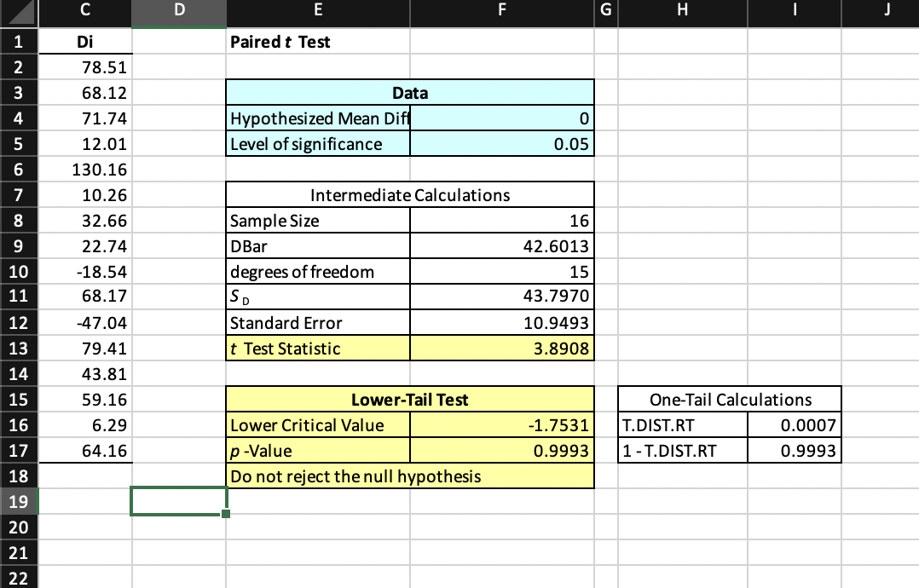Select column F header

click(501, 10)
